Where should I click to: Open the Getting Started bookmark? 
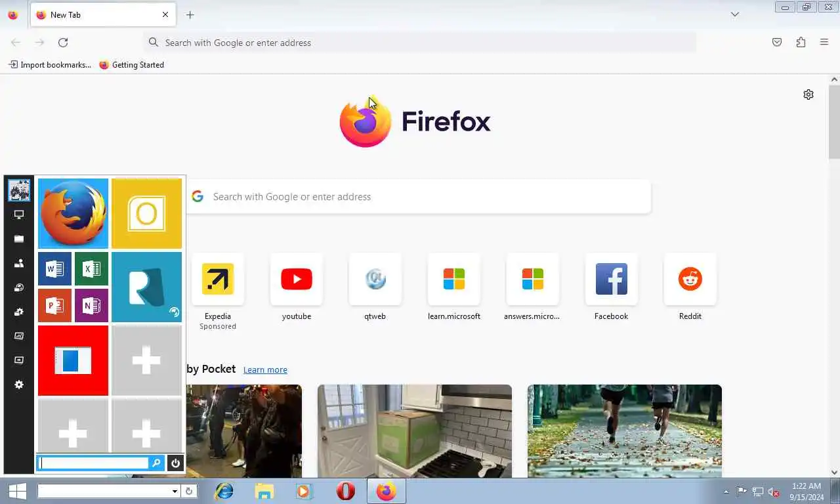pos(131,65)
